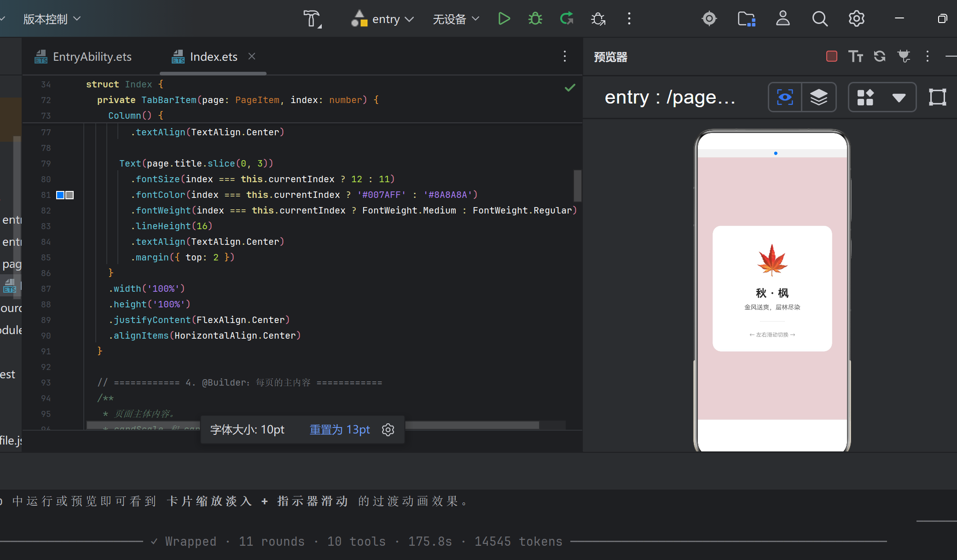Viewport: 957px width, 560px height.
Task: Click the ".width('100%')" code line
Action: [147, 289]
